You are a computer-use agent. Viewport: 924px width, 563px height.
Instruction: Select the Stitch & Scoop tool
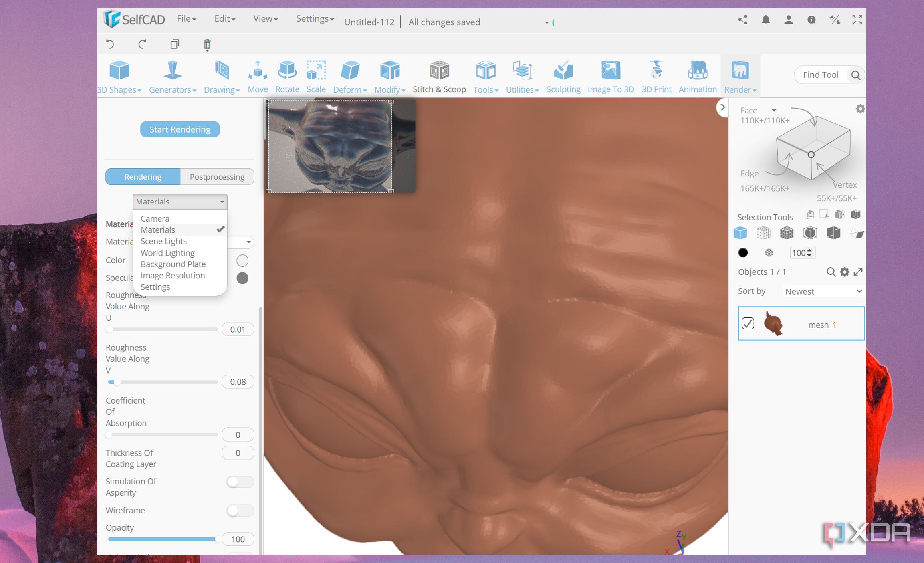click(x=439, y=76)
